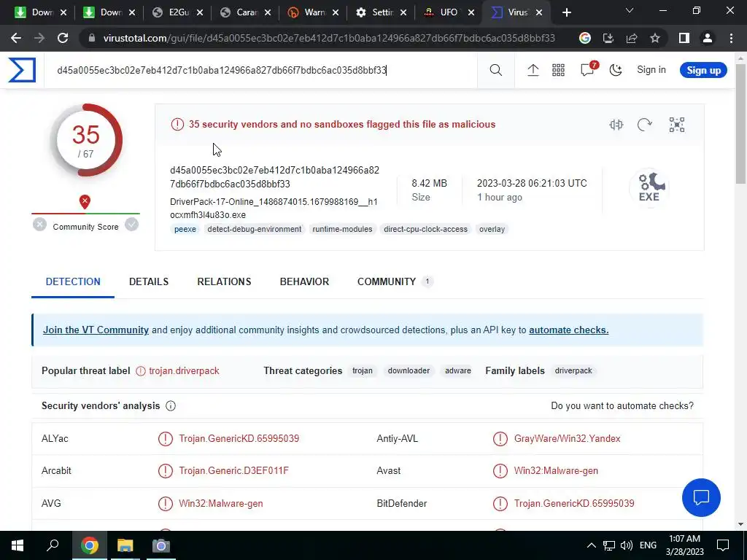Open the Chrome three-dot menu
The image size is (747, 560).
731,38
